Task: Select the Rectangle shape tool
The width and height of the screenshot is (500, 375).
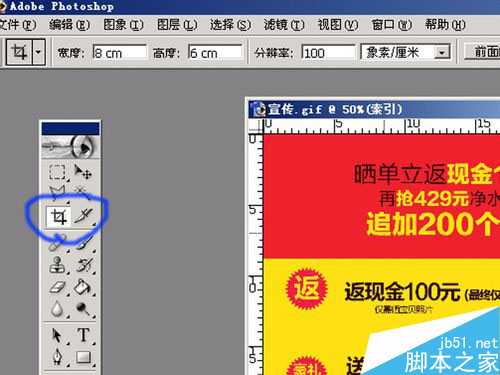Action: point(83,357)
